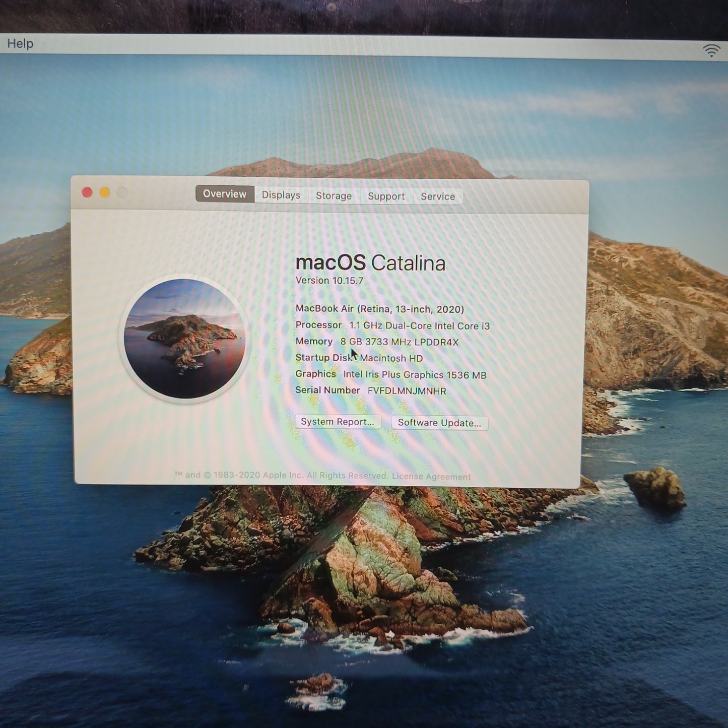Go to the Support tab

[386, 196]
